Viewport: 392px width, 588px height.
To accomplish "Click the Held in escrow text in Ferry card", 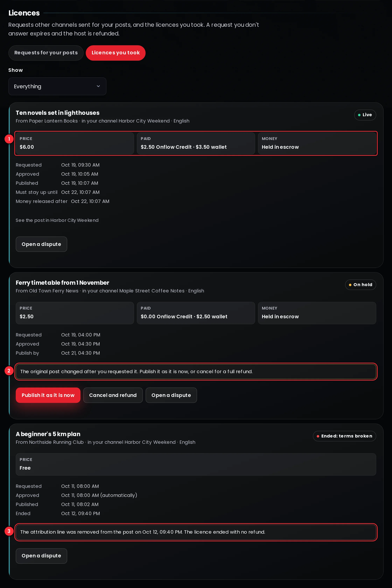I will tap(280, 316).
